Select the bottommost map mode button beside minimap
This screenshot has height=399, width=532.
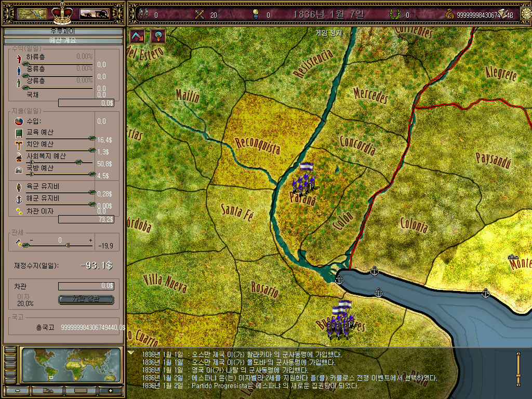10,380
